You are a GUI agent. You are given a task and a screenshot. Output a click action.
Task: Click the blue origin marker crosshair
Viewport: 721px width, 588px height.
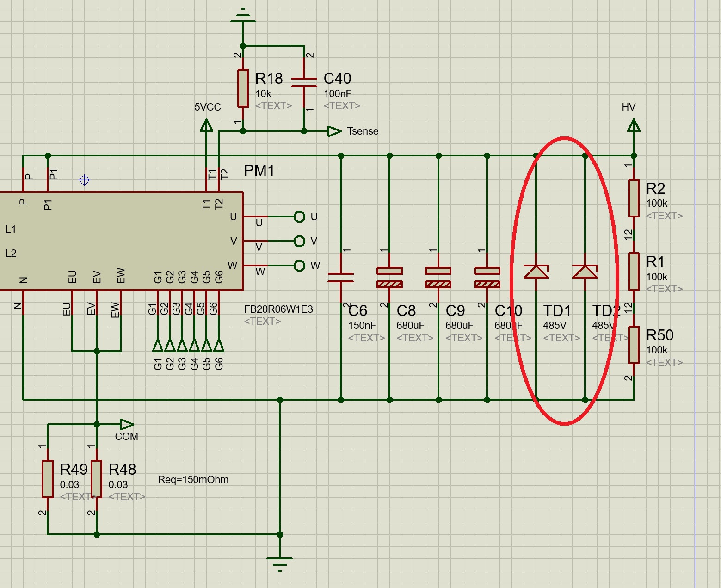(84, 180)
